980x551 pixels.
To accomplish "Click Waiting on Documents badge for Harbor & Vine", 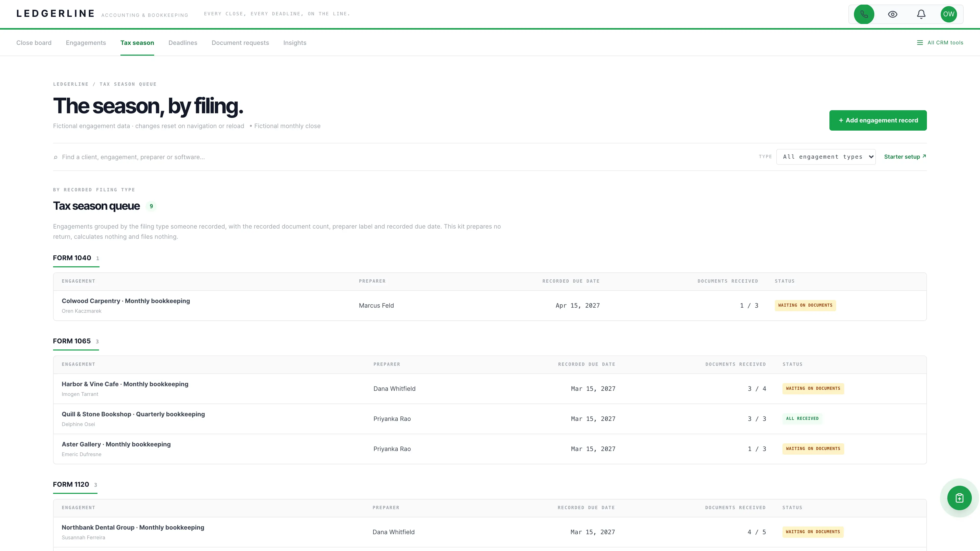I will tap(813, 389).
